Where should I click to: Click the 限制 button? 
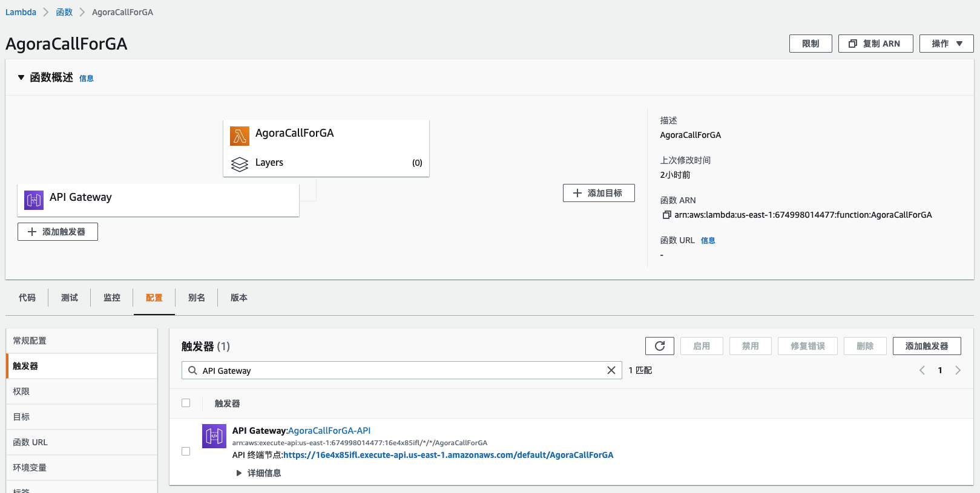click(x=811, y=44)
